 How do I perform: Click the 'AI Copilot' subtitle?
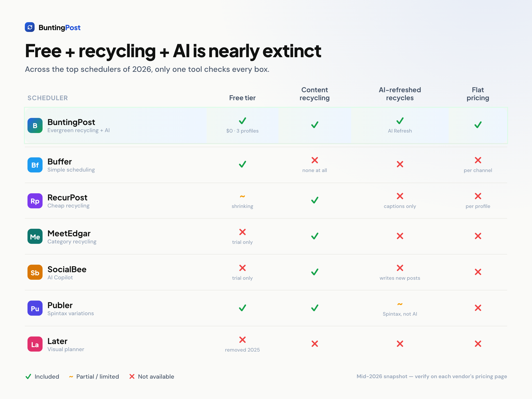pyautogui.click(x=60, y=277)
